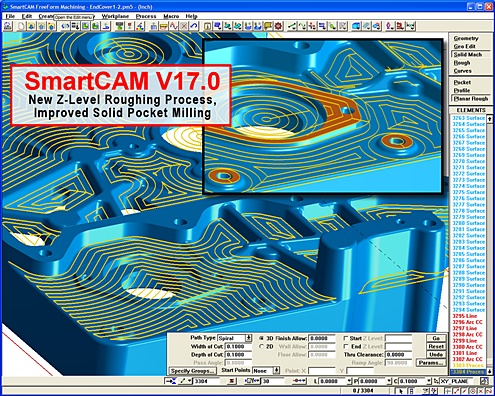Viewport: 495px width, 396px height.
Task: Select the 2D radio button
Action: click(262, 346)
